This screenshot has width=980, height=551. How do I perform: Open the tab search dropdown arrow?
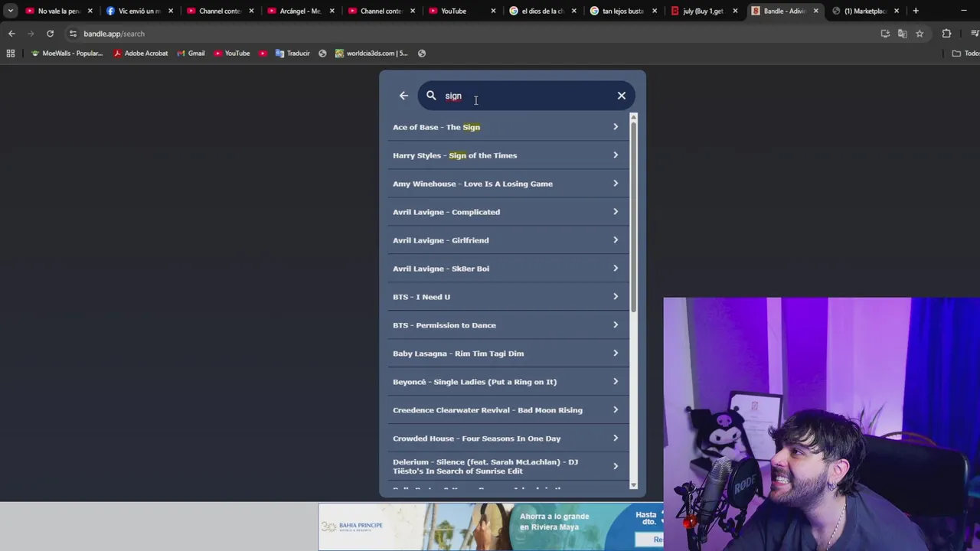click(10, 11)
